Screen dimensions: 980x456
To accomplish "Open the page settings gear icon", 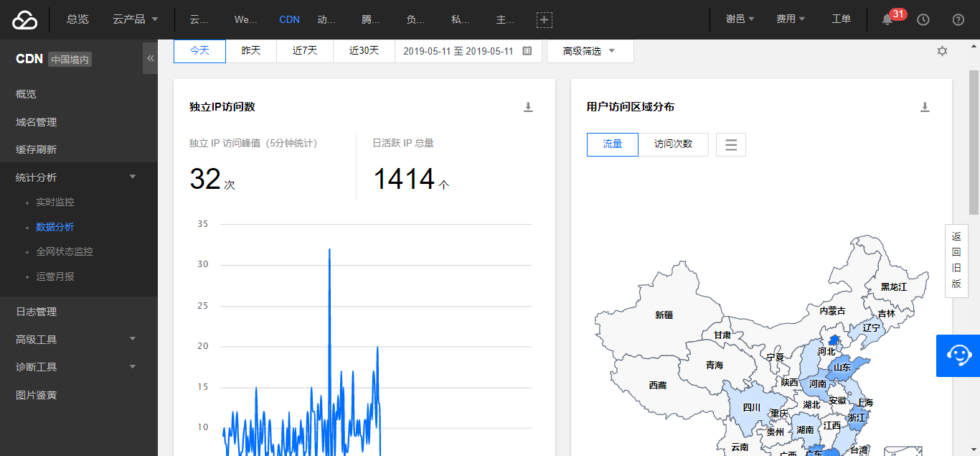I will click(942, 51).
